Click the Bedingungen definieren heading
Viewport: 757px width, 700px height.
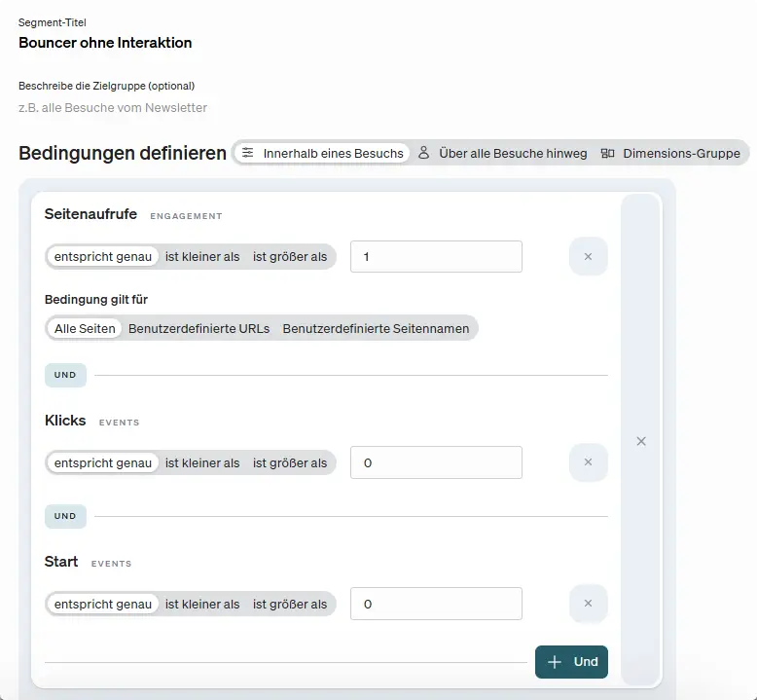pyautogui.click(x=123, y=153)
